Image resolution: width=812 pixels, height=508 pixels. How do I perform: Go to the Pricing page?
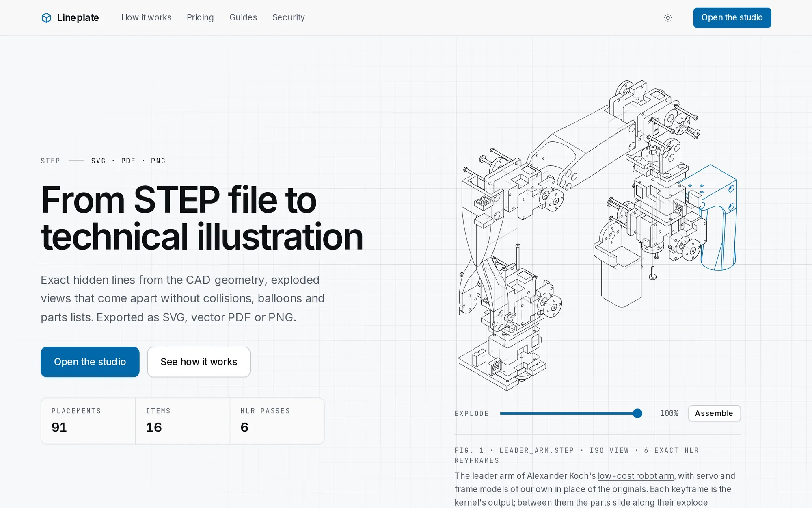tap(200, 17)
